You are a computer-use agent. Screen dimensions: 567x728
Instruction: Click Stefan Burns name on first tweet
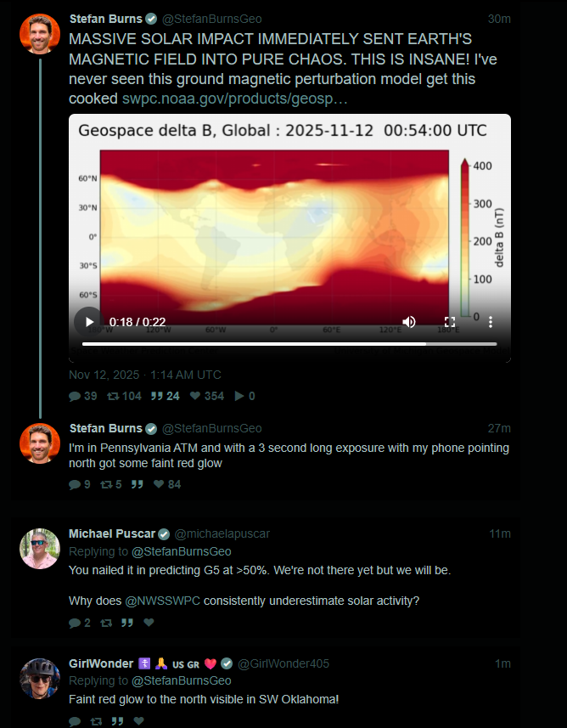pos(106,19)
